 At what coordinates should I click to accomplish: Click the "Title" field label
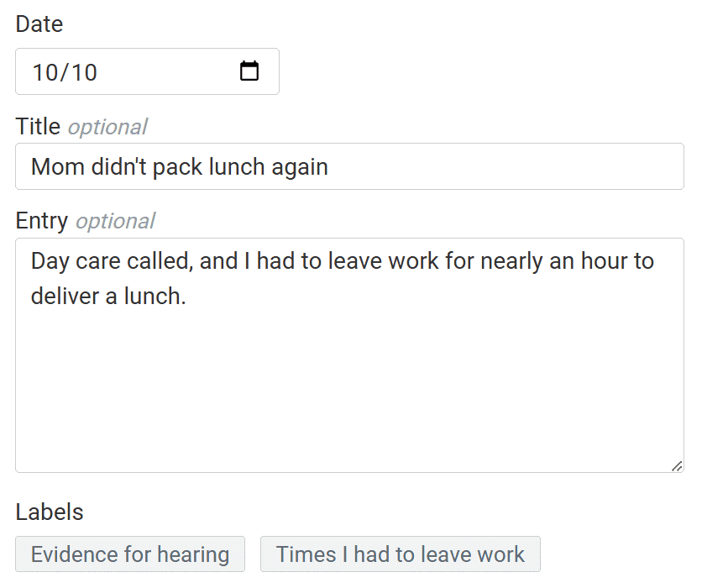(38, 127)
